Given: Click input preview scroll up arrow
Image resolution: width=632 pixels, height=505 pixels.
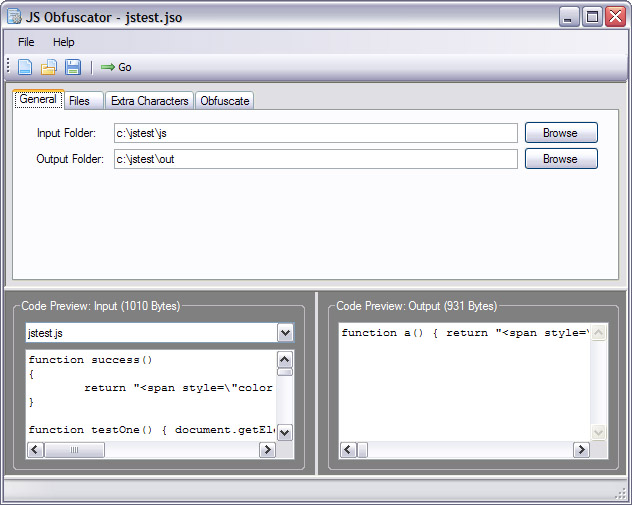Looking at the screenshot, I should [x=285, y=359].
